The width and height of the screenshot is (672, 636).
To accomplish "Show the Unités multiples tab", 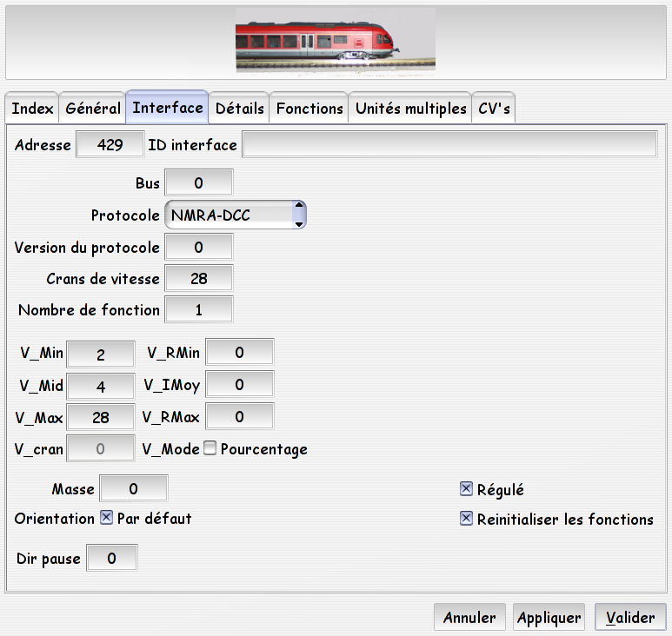I will (x=410, y=109).
